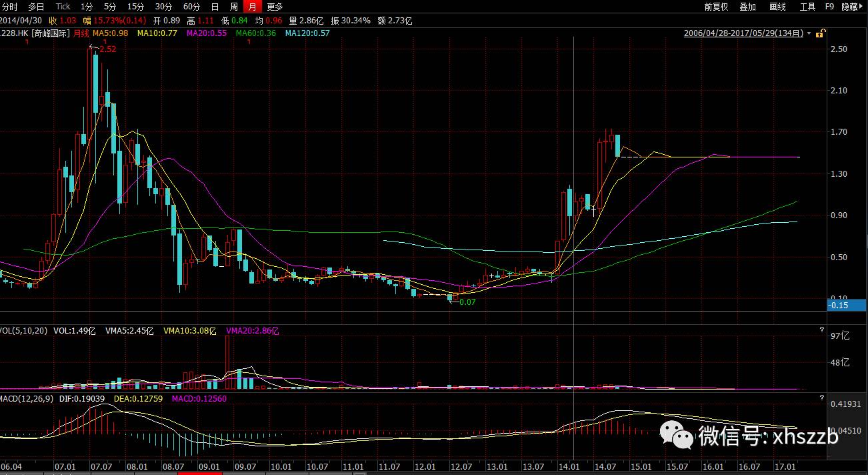Switch to the 日 daily chart tab
This screenshot has height=475, width=868.
[x=215, y=7]
